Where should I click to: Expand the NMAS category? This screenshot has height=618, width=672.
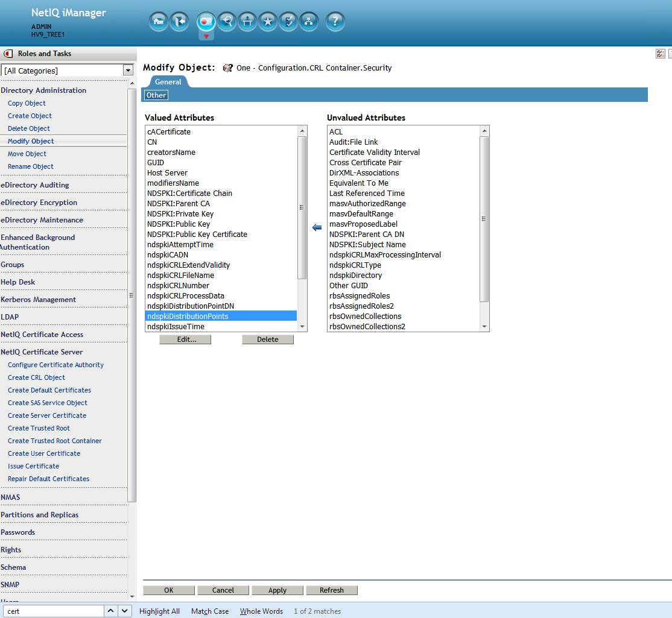10,497
